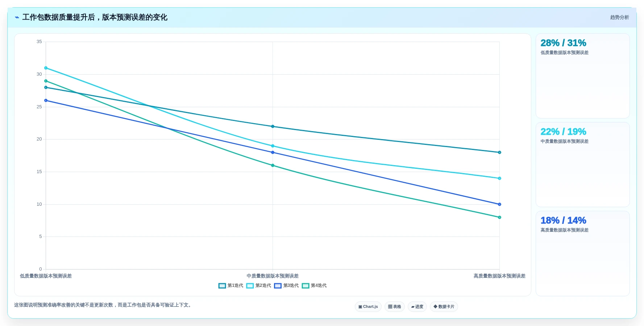
Task: Click the lightning icon beside the chart title
Action: (17, 17)
